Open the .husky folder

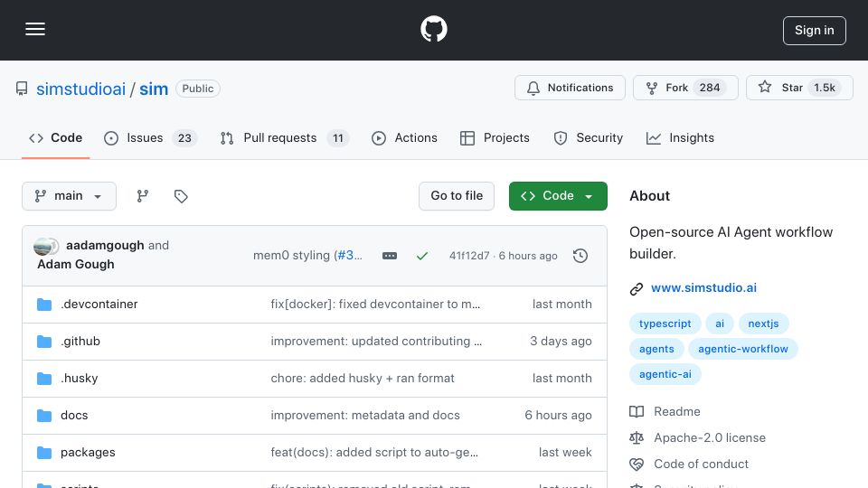tap(80, 379)
